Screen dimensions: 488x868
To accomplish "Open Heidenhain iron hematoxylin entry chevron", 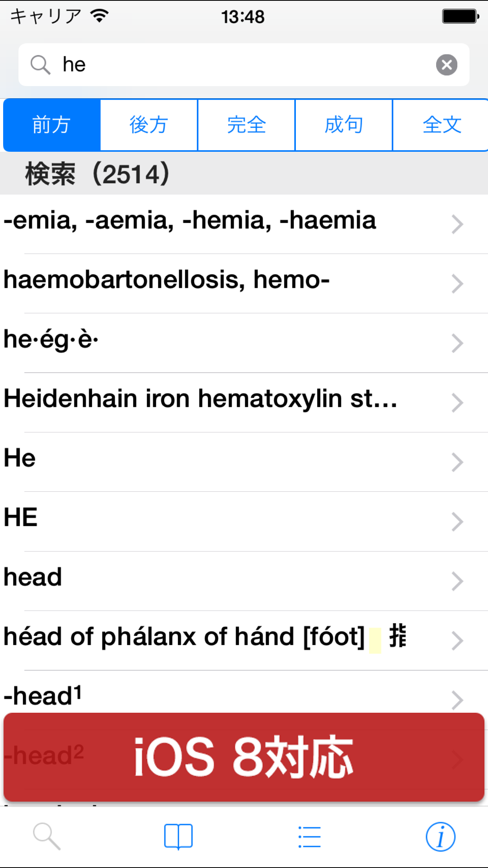I will (457, 403).
